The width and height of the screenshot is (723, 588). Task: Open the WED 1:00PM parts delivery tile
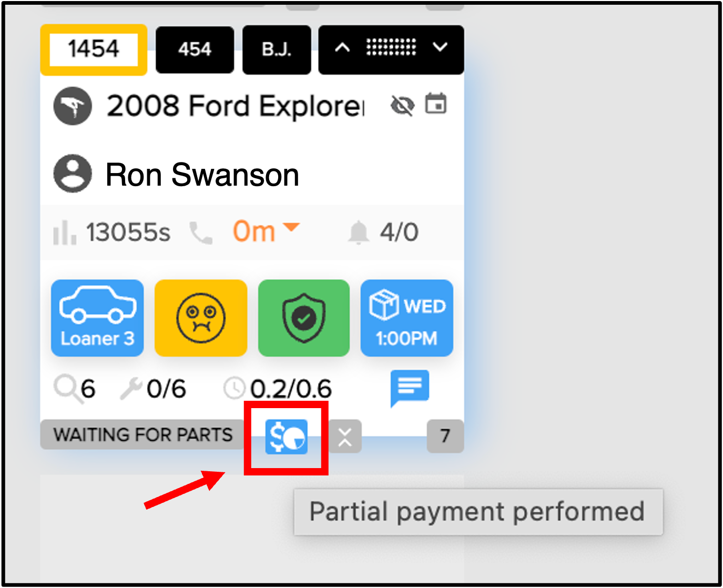406,318
